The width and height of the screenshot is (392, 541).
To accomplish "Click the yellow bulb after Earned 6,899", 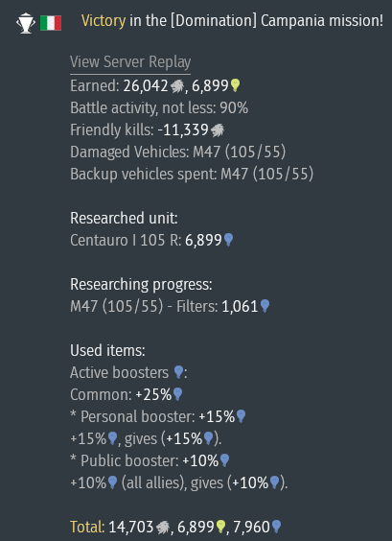I will (x=235, y=85).
